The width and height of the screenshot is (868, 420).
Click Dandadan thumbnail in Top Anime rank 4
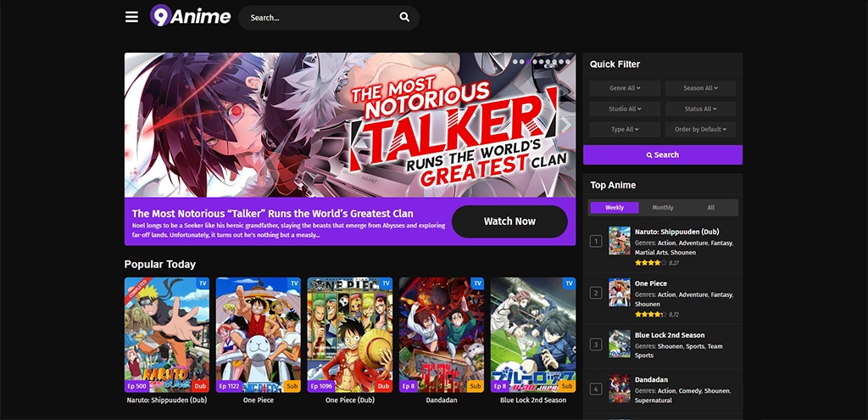(x=620, y=389)
